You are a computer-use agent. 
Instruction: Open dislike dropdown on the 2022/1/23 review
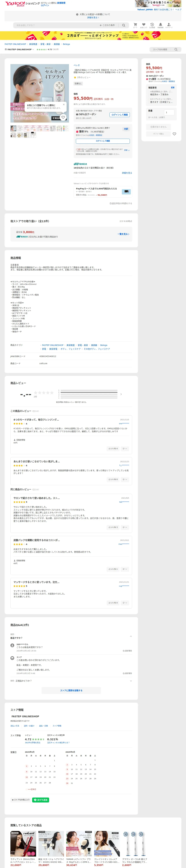pyautogui.click(x=125, y=479)
